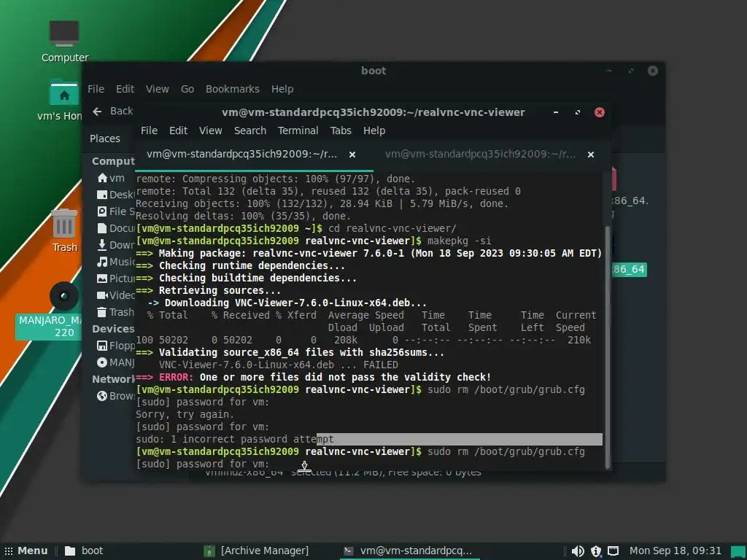Viewport: 747px width, 560px height.
Task: Open File menu in boot window
Action: tap(96, 89)
